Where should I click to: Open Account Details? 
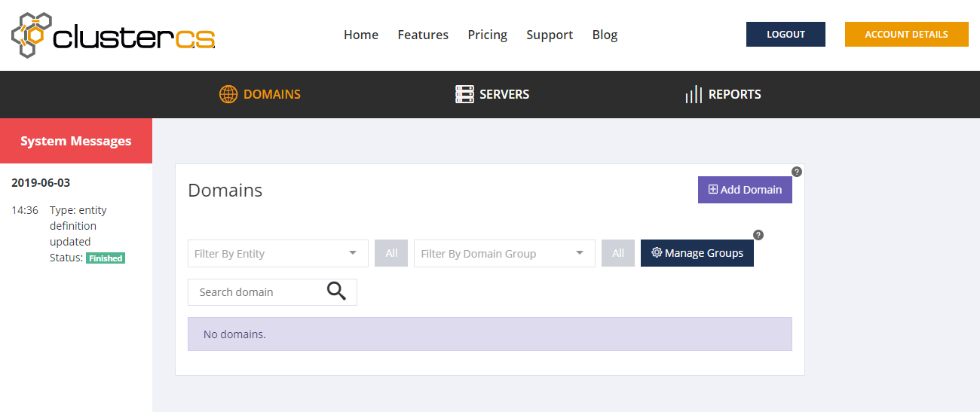pyautogui.click(x=906, y=35)
